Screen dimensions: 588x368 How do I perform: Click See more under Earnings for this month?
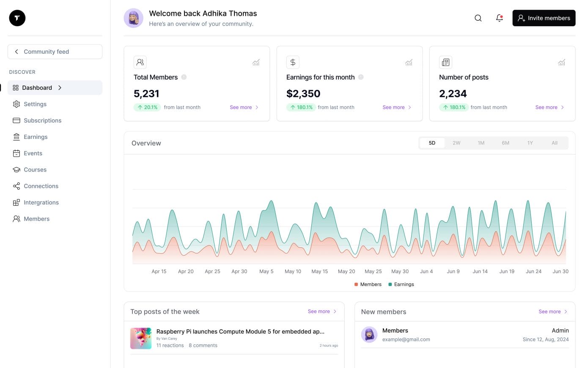pos(396,108)
